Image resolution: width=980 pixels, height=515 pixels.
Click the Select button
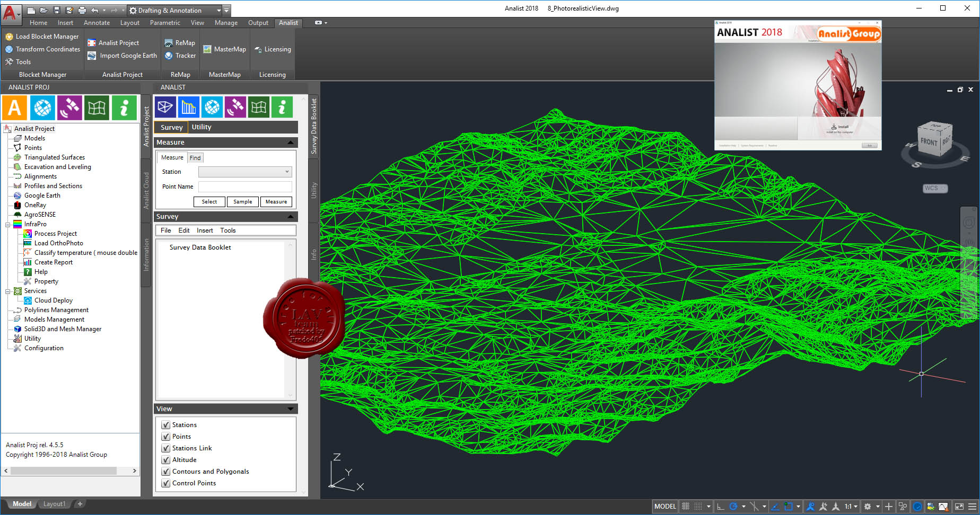pyautogui.click(x=209, y=202)
